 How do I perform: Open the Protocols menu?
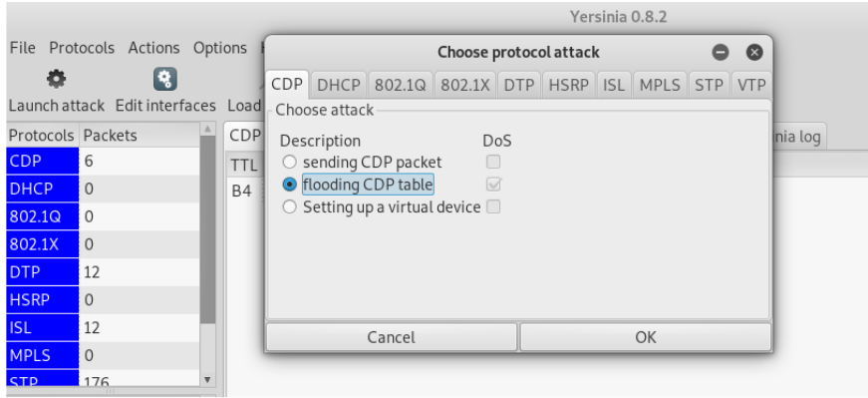(82, 48)
